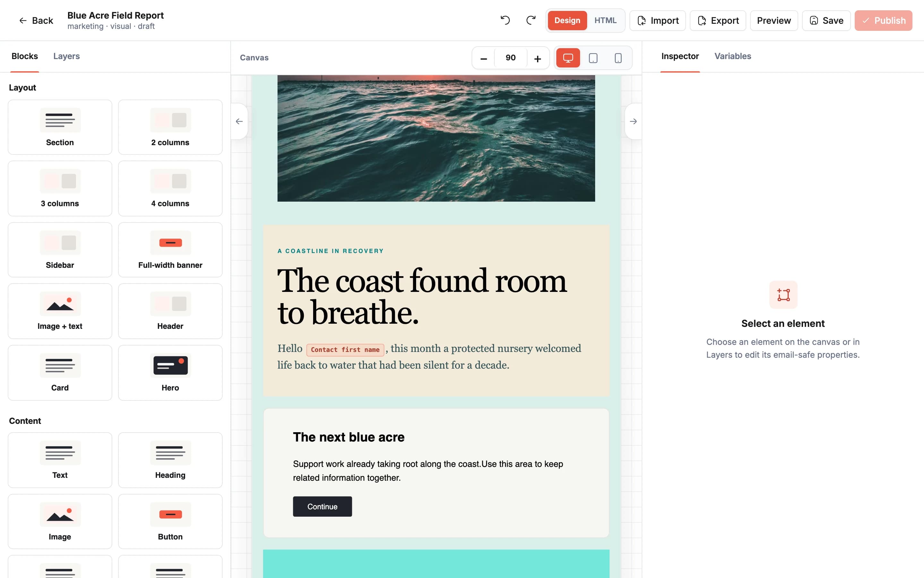Publish the Blue Acre Field Report
This screenshot has height=578, width=924.
coord(883,20)
